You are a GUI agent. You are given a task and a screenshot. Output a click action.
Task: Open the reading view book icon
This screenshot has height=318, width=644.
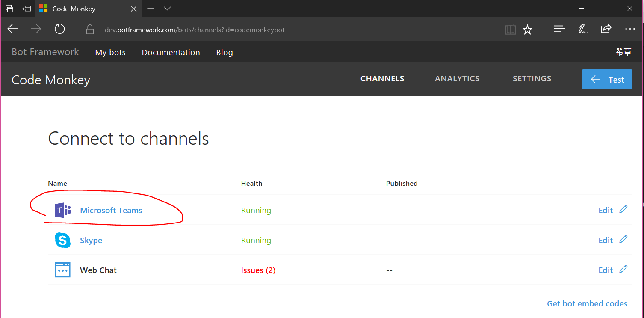tap(510, 29)
